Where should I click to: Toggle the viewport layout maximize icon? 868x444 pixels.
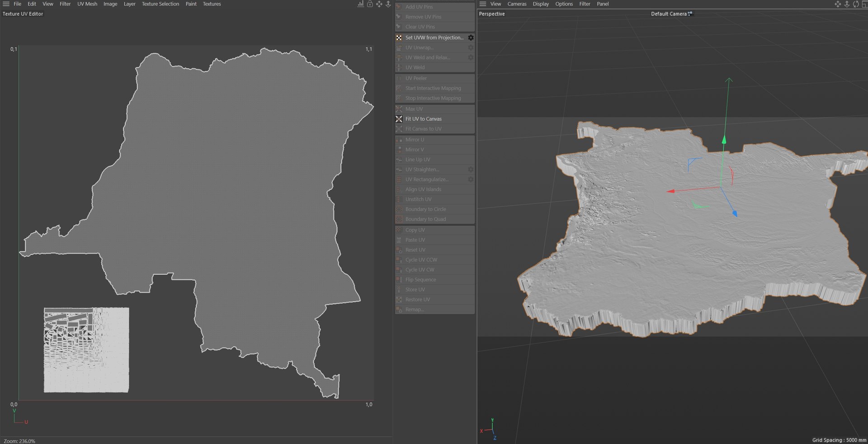[864, 4]
